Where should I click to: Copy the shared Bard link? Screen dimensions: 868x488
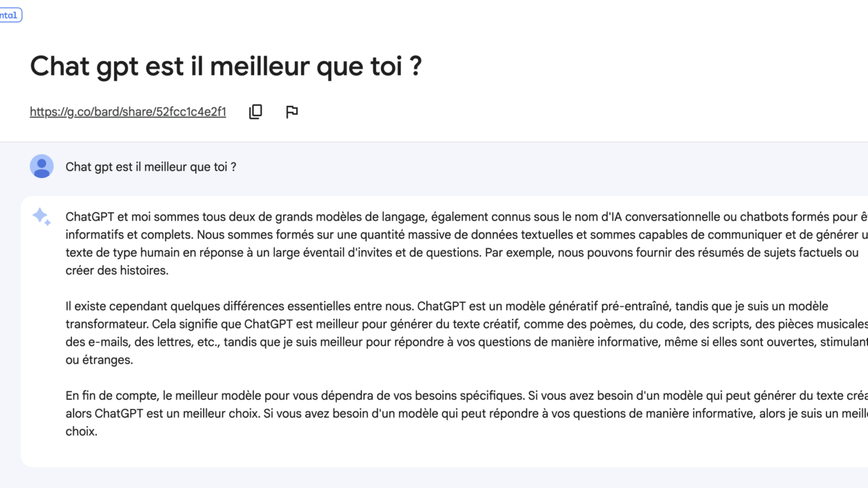[x=255, y=112]
